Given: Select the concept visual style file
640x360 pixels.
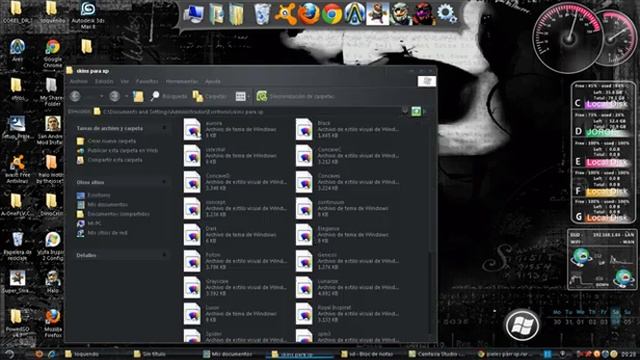Looking at the screenshot, I should click(235, 208).
